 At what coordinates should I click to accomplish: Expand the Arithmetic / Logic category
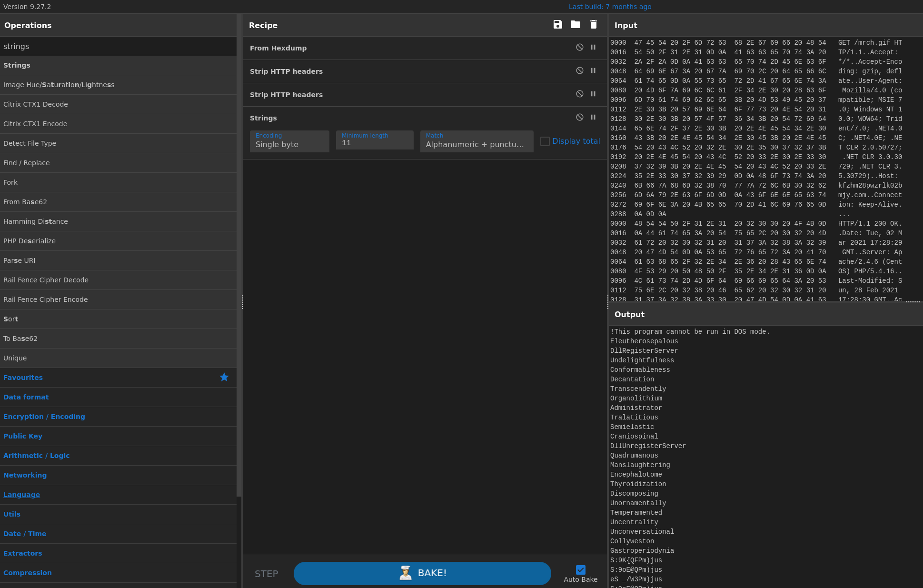pyautogui.click(x=118, y=456)
